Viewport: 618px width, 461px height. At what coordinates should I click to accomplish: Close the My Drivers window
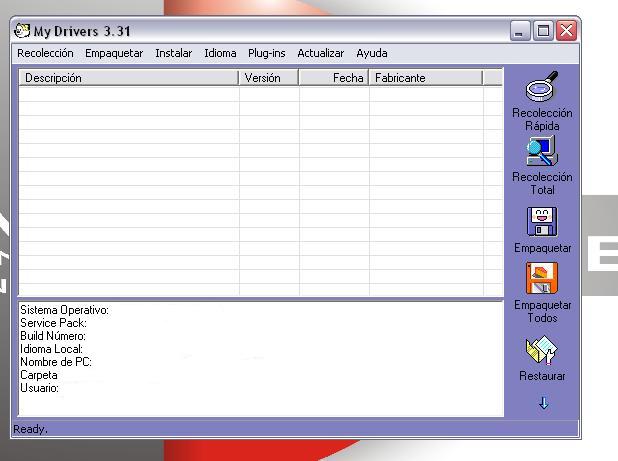[566, 30]
